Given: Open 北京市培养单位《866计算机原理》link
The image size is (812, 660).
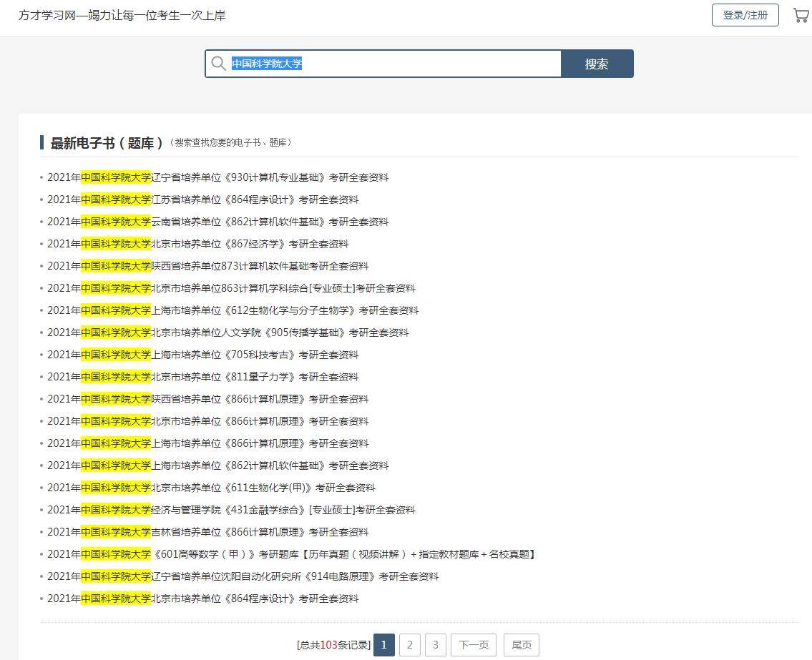Looking at the screenshot, I should pyautogui.click(x=207, y=421).
